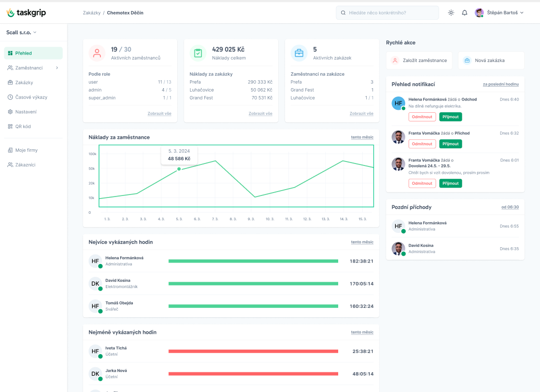Toggle the light/dark theme sun icon
This screenshot has width=540, height=392.
point(451,13)
